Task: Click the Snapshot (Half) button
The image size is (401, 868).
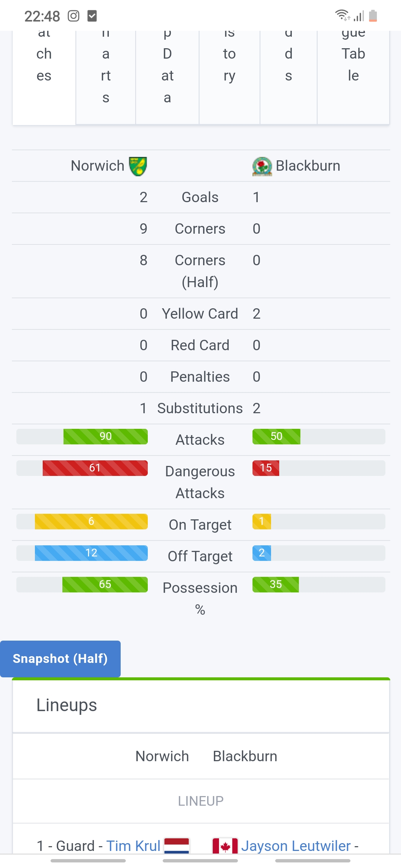Action: pyautogui.click(x=60, y=659)
